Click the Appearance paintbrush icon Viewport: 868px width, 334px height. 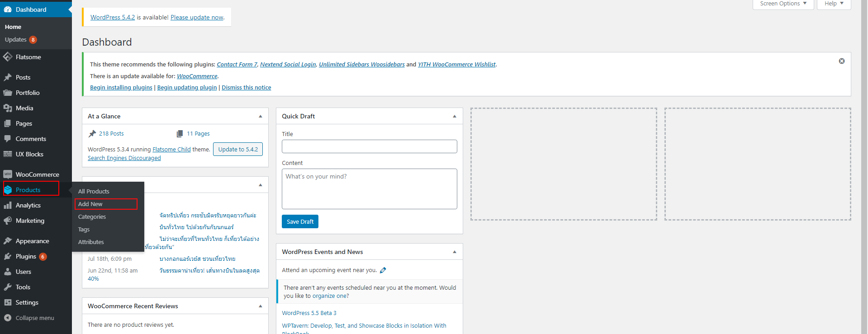tap(8, 241)
